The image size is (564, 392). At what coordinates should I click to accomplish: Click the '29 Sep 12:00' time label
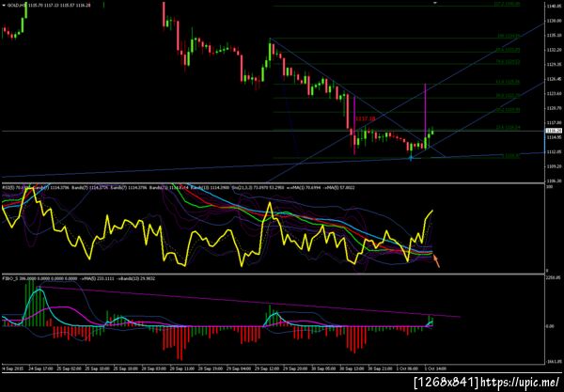(x=267, y=369)
